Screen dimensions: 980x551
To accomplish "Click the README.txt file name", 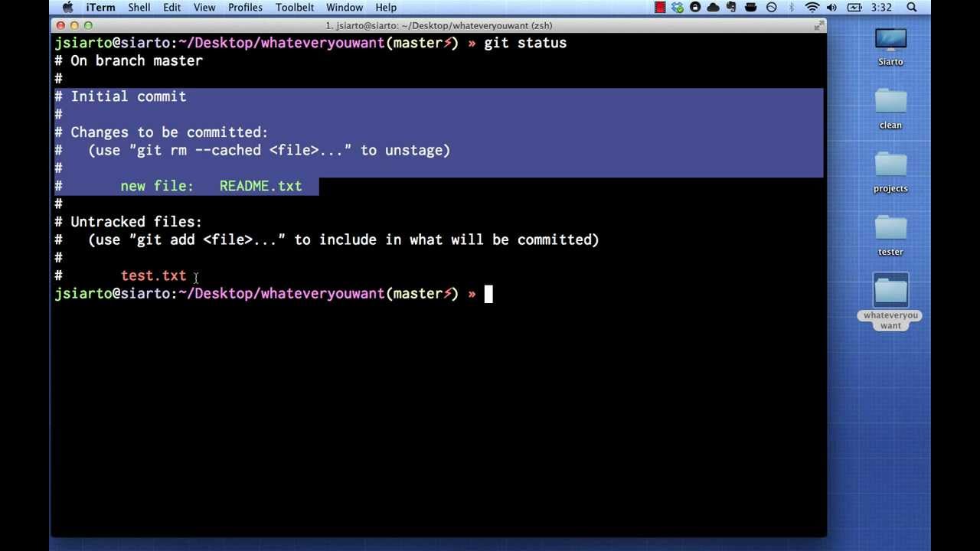I will click(260, 186).
